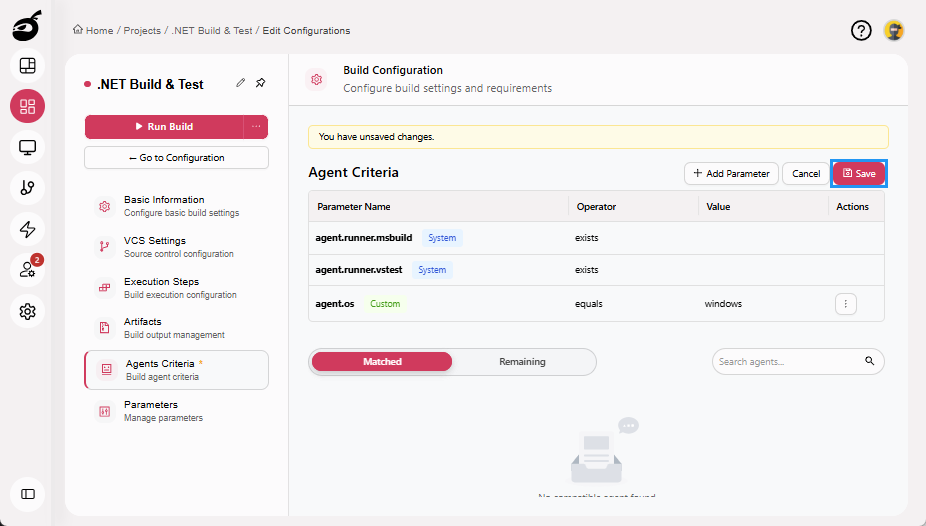The height and width of the screenshot is (526, 926).
Task: Click the unsaved changes notice
Action: (598, 137)
